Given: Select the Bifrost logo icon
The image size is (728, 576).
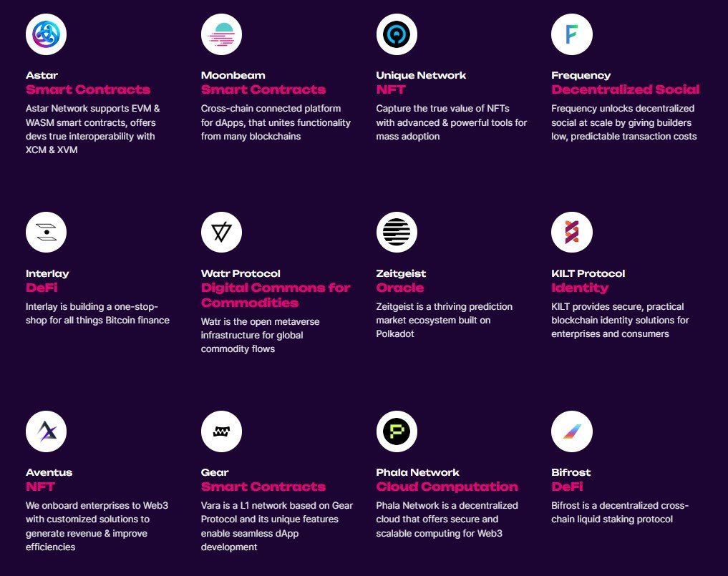Looking at the screenshot, I should (x=571, y=431).
